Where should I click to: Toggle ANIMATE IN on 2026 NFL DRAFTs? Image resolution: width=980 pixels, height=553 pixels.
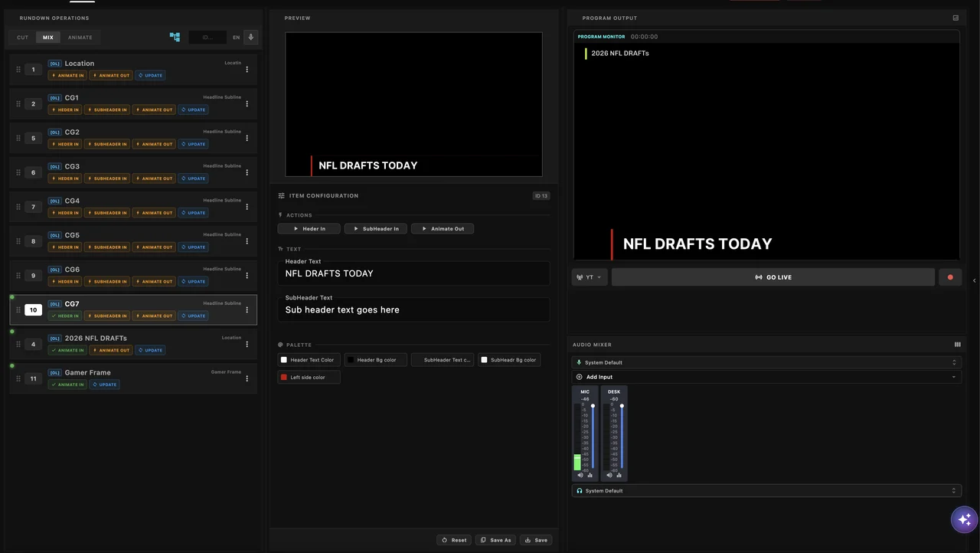[67, 350]
